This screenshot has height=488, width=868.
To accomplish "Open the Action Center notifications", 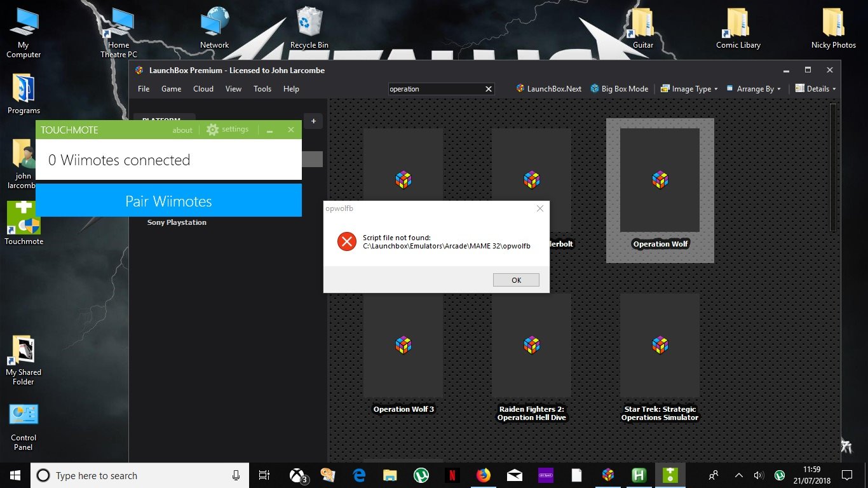I will 847,475.
